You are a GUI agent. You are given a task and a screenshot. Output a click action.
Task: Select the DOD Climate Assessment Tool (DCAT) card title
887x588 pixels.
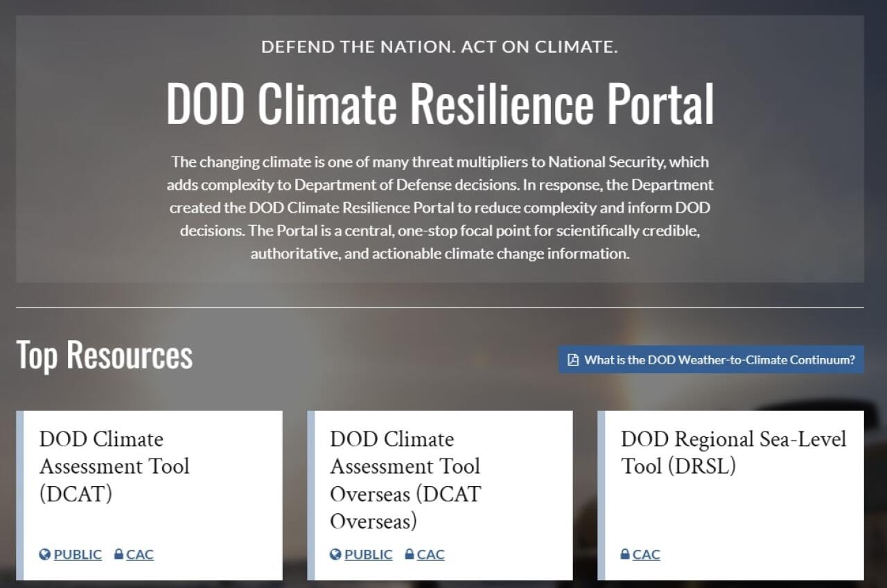tap(114, 466)
